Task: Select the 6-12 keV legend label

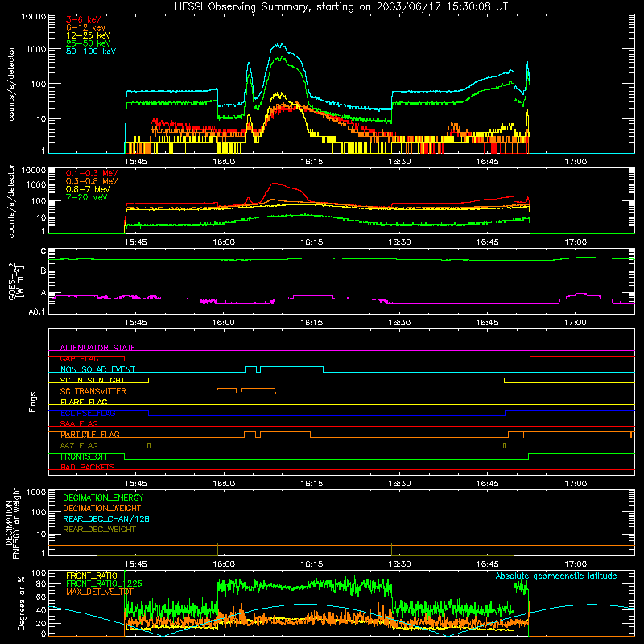Action: coord(86,27)
